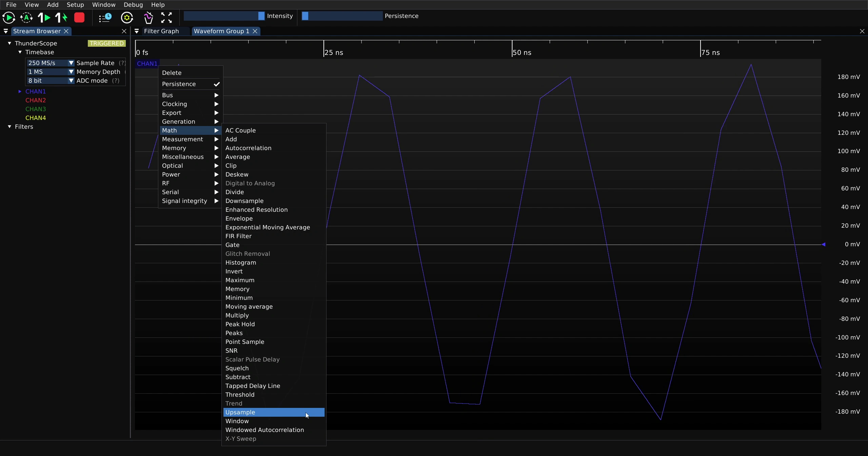Adjust the Intensity slider
Image resolution: width=868 pixels, height=456 pixels.
tap(224, 16)
